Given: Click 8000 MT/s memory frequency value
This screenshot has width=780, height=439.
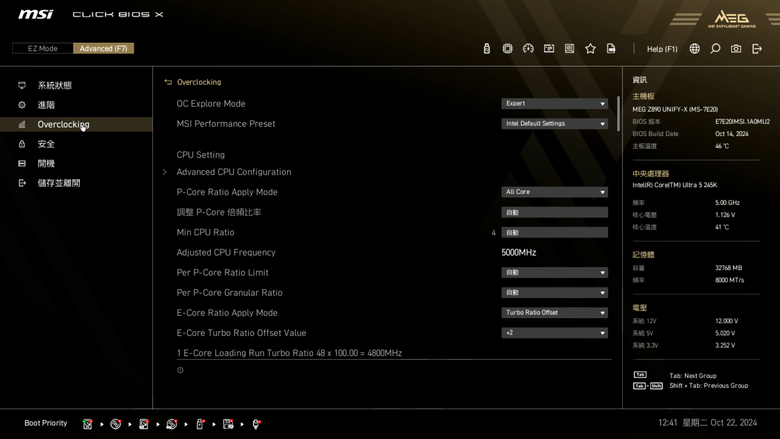Looking at the screenshot, I should pos(729,280).
